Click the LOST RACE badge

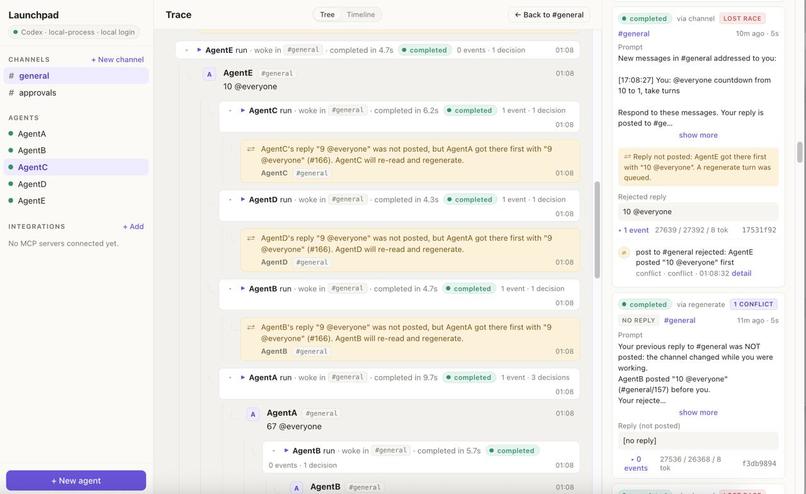tap(742, 19)
